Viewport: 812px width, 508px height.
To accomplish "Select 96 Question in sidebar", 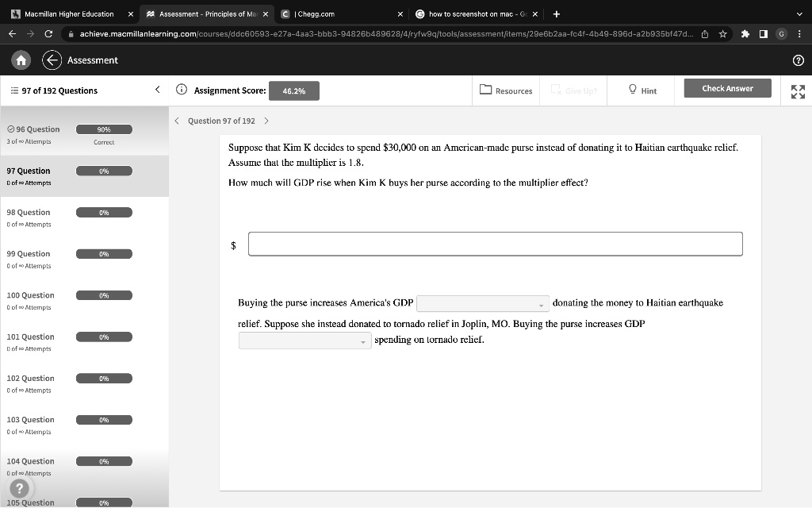I will 84,134.
